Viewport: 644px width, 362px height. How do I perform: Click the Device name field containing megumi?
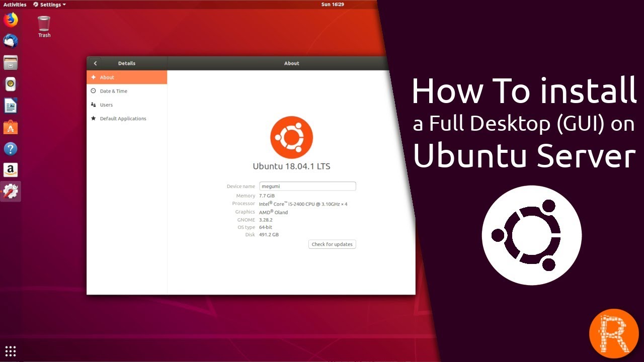pos(307,186)
